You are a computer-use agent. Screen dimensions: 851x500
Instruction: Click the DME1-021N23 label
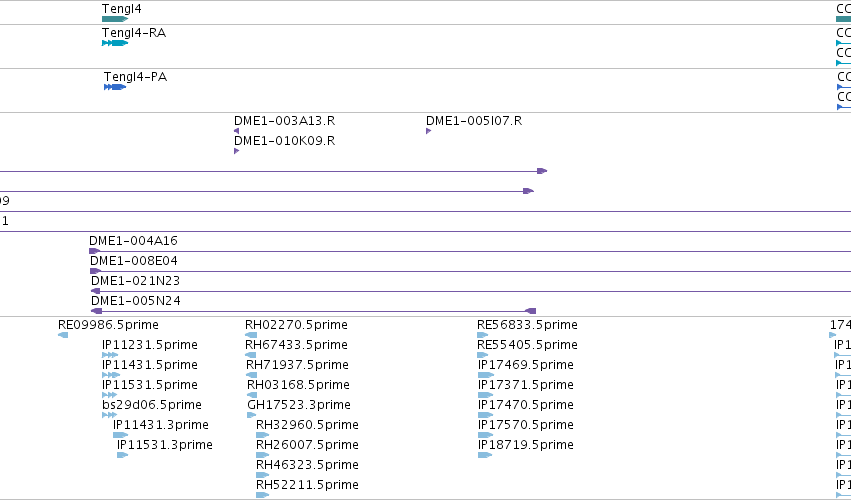click(x=136, y=281)
